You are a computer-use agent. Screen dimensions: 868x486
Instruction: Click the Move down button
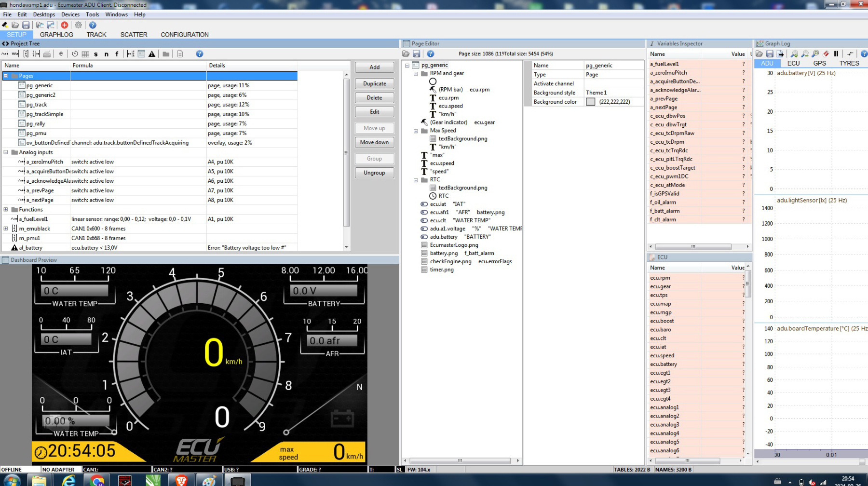click(374, 142)
